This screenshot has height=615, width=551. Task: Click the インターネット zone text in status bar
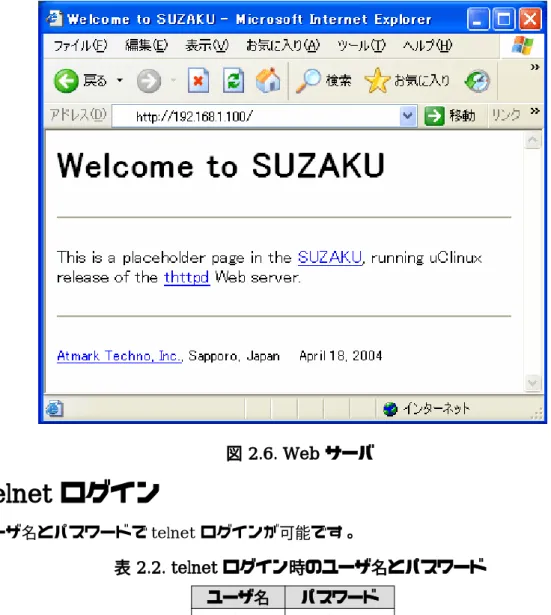tap(436, 409)
